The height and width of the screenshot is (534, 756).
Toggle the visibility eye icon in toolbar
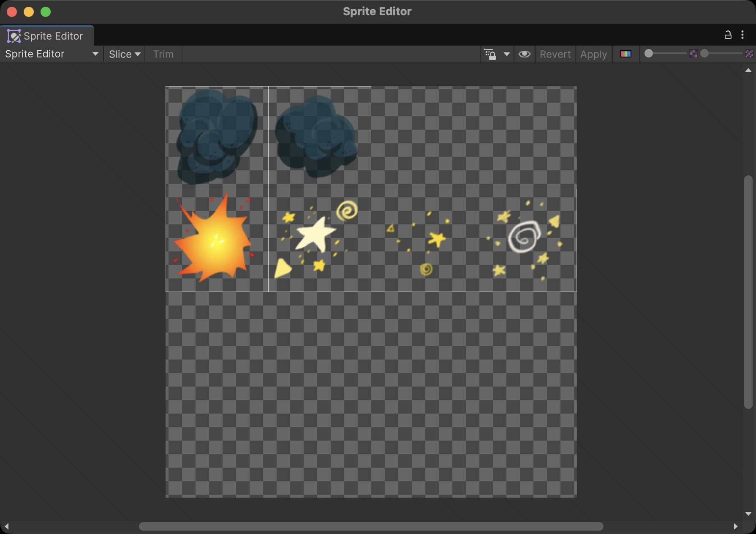[524, 54]
